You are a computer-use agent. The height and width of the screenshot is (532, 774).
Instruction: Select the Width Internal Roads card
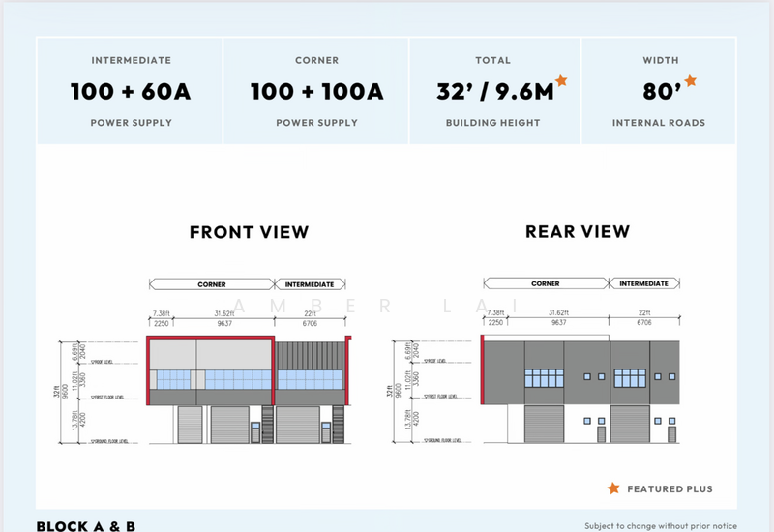click(660, 91)
